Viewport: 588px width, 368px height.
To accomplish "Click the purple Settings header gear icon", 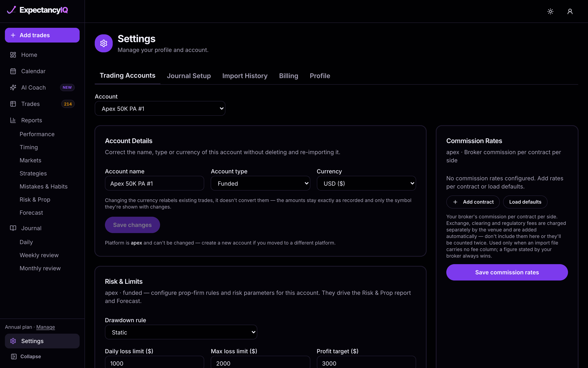I will pos(104,43).
